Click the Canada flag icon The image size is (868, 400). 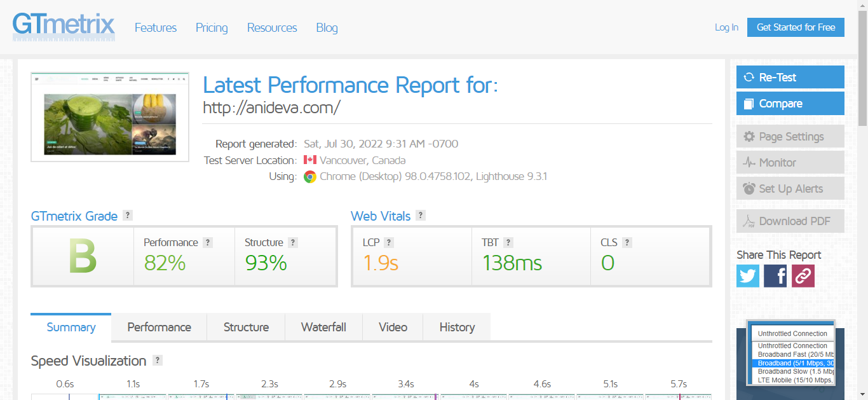[310, 160]
